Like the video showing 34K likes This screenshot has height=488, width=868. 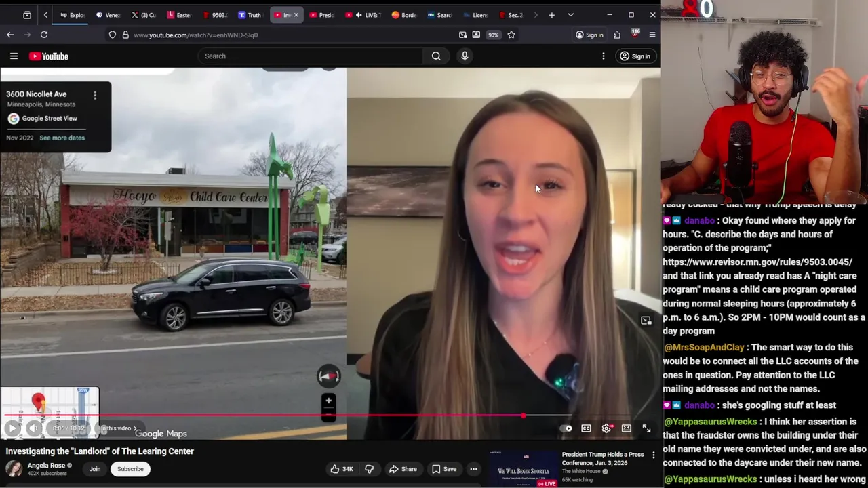342,469
